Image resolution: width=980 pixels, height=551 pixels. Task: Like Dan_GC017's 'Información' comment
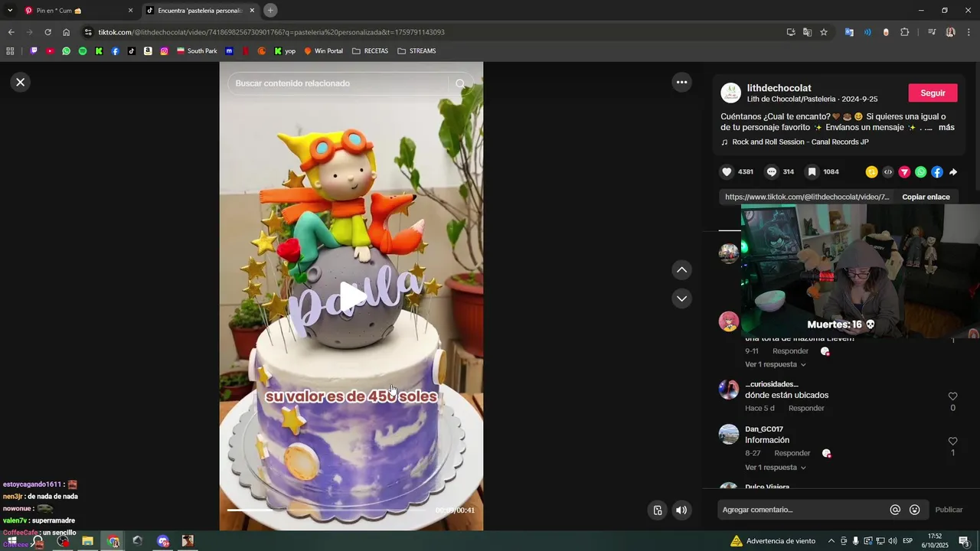point(952,442)
